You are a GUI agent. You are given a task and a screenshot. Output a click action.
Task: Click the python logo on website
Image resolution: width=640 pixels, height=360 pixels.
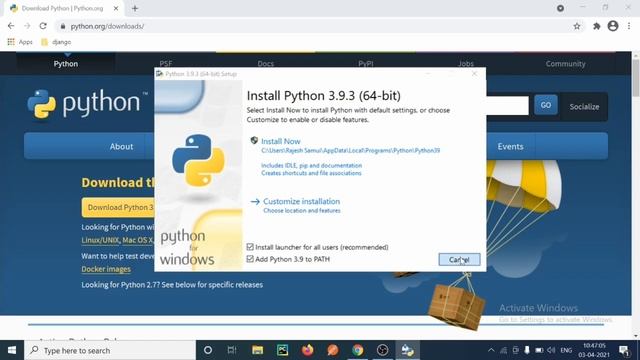(87, 104)
